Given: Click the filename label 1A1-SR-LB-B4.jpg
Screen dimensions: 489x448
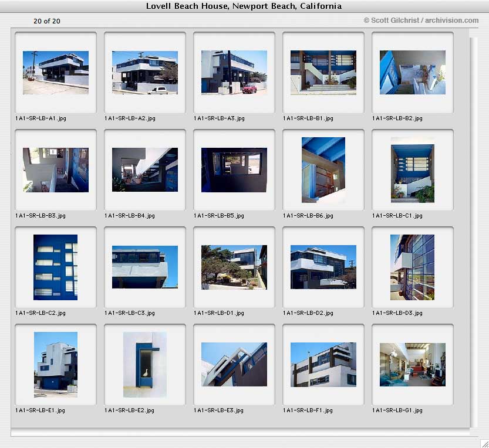Looking at the screenshot, I should (129, 216).
